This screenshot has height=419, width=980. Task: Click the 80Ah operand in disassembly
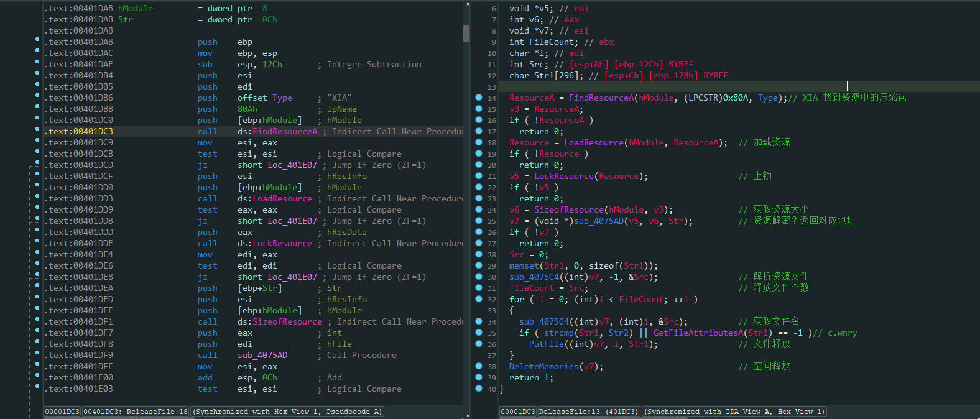[x=247, y=109]
